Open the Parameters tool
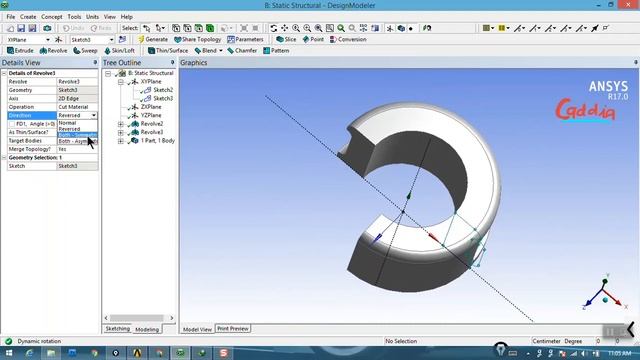640x360 pixels. pos(245,40)
